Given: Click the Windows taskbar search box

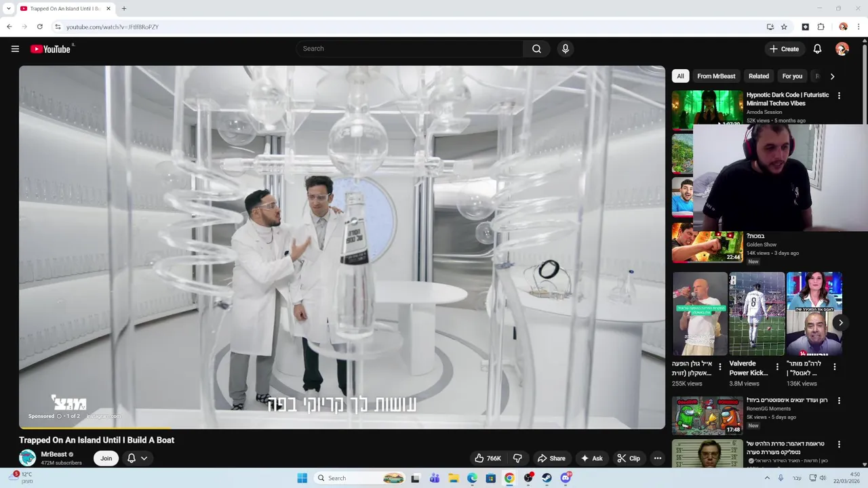Looking at the screenshot, I should (x=360, y=478).
